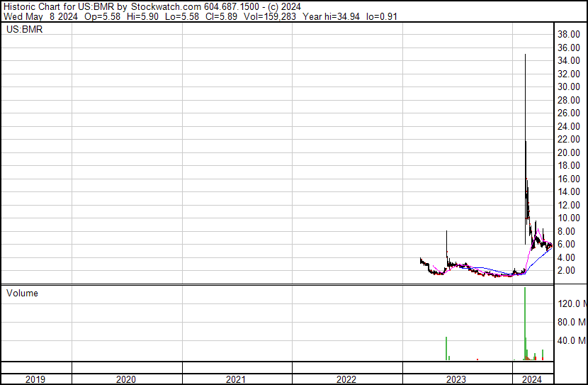
Task: Click the 2022 year label
Action: point(346,379)
